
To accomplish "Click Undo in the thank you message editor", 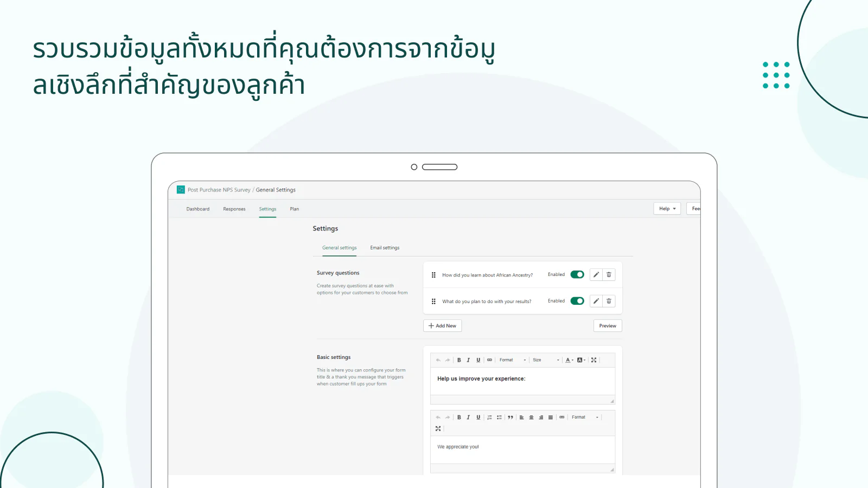I will point(438,418).
